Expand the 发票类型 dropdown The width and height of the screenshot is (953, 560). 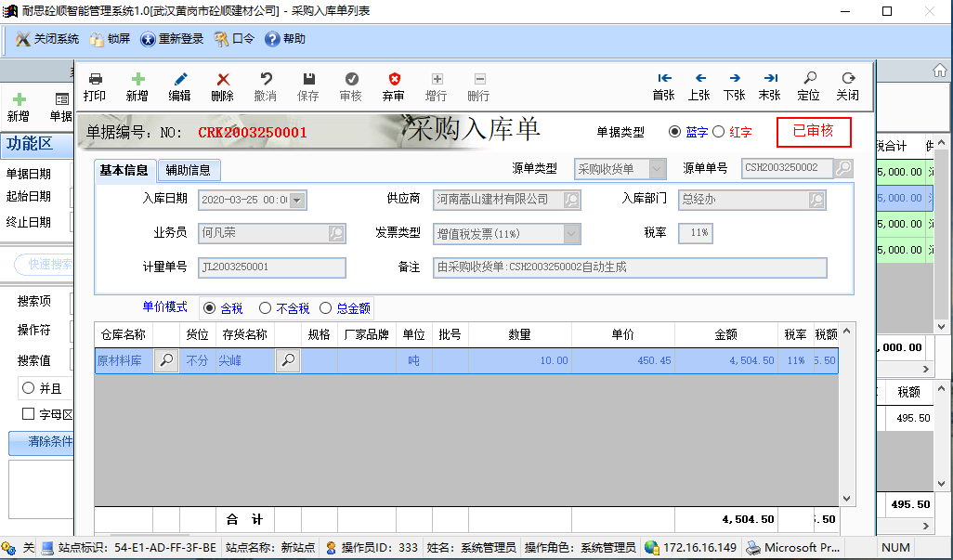572,234
